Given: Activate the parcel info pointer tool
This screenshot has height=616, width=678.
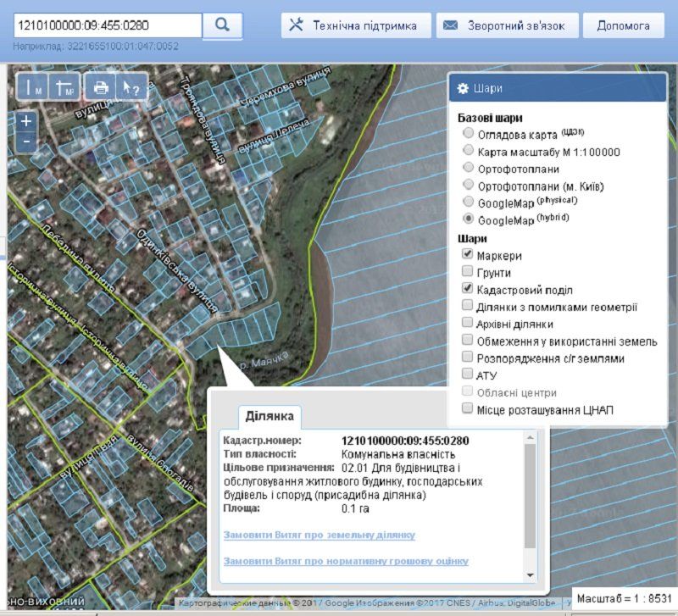Looking at the screenshot, I should click(x=131, y=86).
